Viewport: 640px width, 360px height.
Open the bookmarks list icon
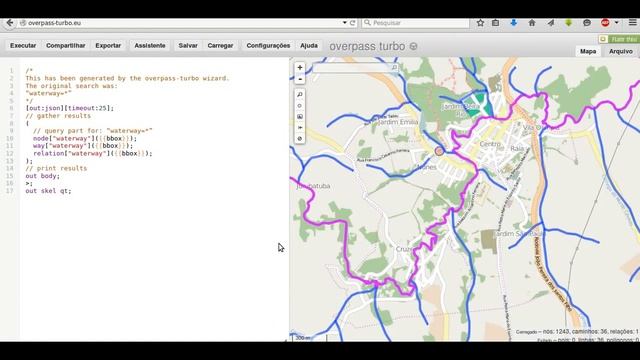pos(496,23)
